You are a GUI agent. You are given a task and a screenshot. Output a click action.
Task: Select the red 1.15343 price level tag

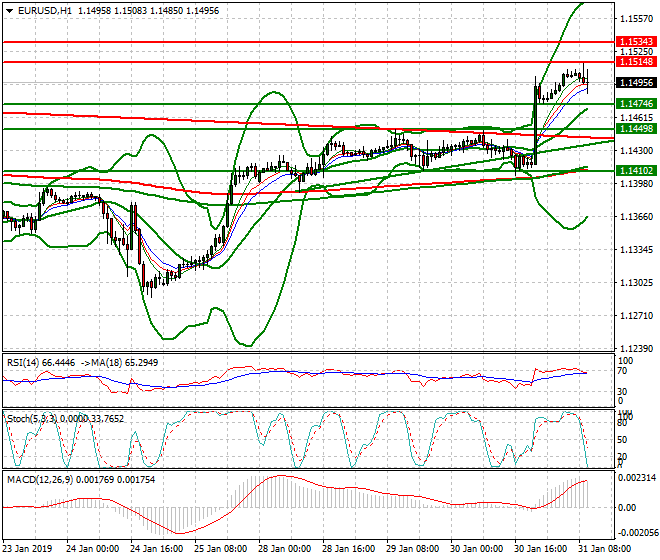tap(636, 42)
